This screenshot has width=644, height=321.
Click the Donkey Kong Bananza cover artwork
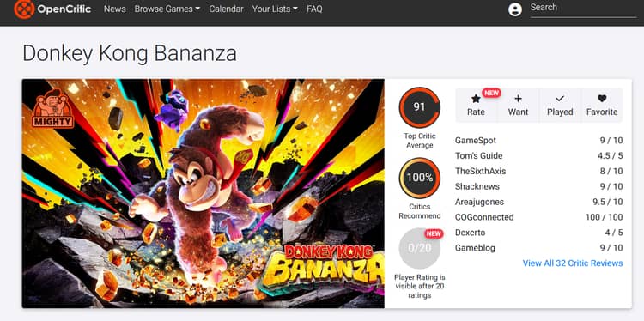coord(203,193)
